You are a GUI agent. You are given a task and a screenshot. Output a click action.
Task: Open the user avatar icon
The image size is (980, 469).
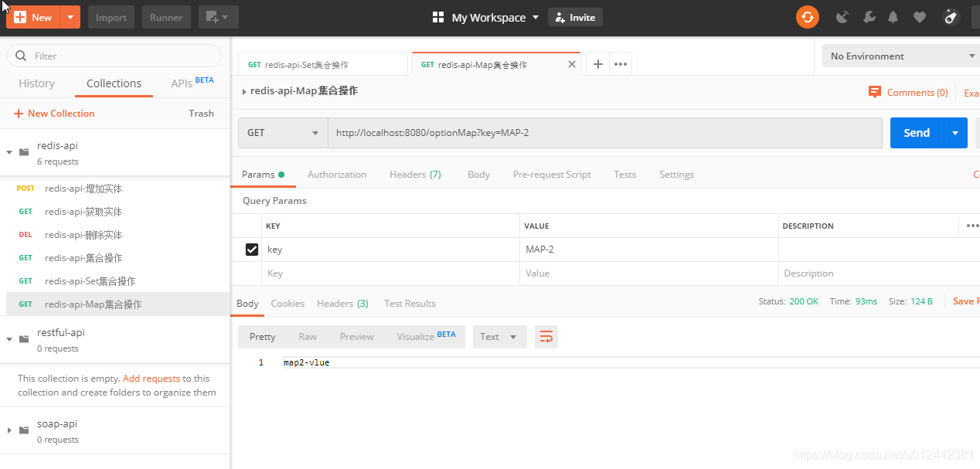point(951,17)
